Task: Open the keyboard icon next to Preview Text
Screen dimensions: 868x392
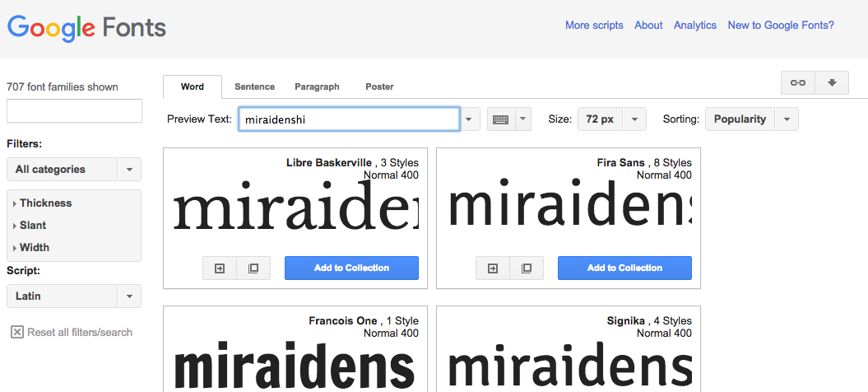Action: coord(500,119)
